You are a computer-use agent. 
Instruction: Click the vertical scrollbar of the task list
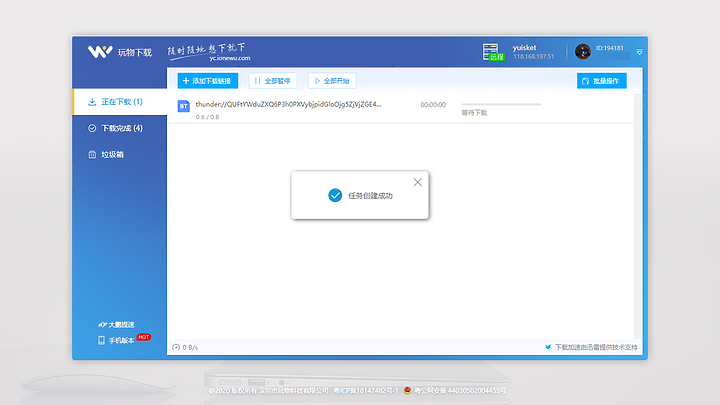pyautogui.click(x=637, y=216)
